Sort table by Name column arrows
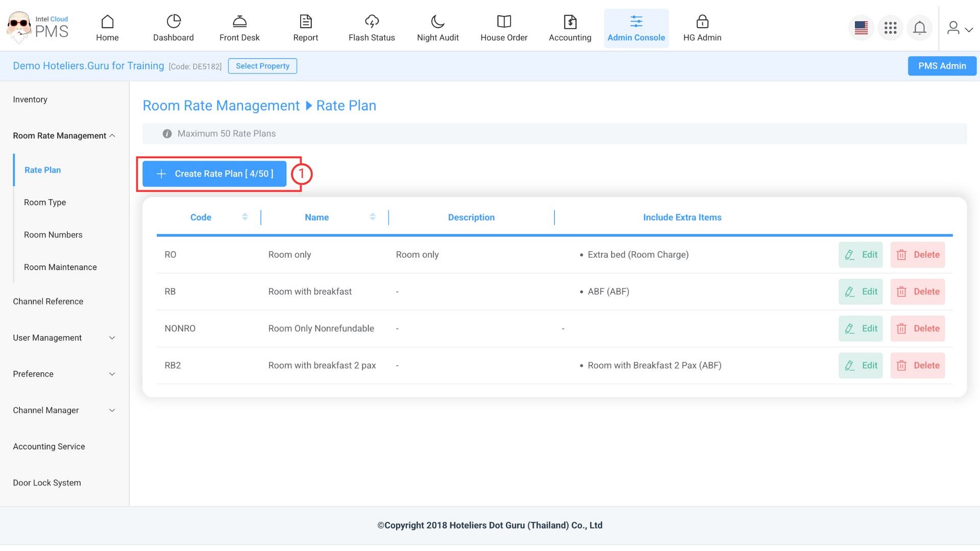 (x=373, y=217)
